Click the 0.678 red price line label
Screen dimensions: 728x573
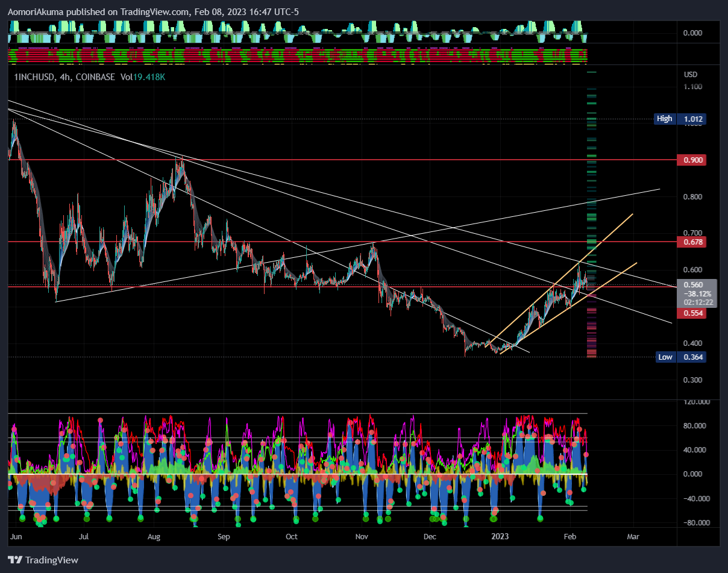[x=693, y=242]
